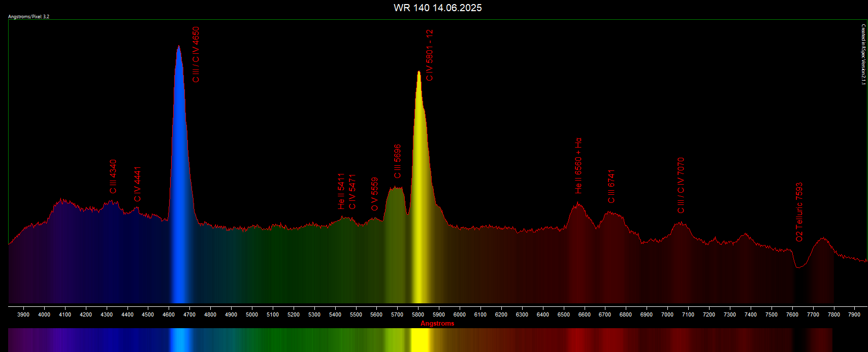
Task: Click the He II 5411 line label
Action: pos(341,191)
